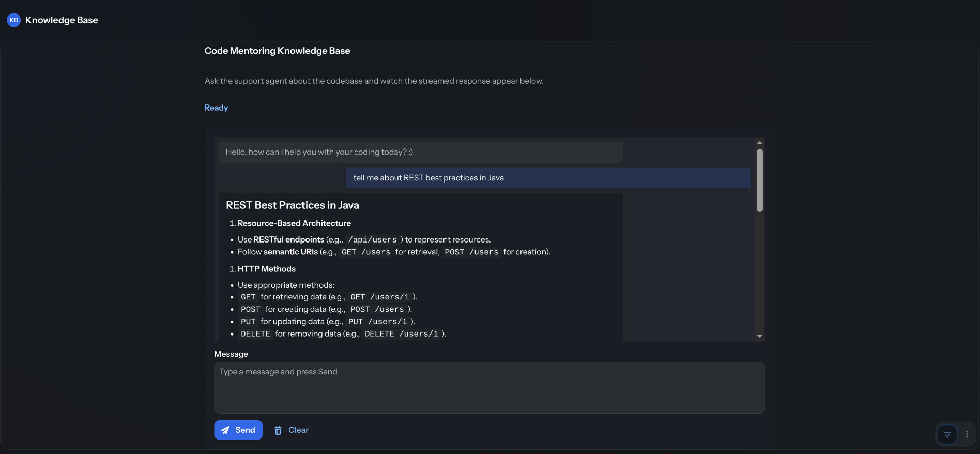
Task: Click the paper plane icon on Send
Action: [x=225, y=430]
